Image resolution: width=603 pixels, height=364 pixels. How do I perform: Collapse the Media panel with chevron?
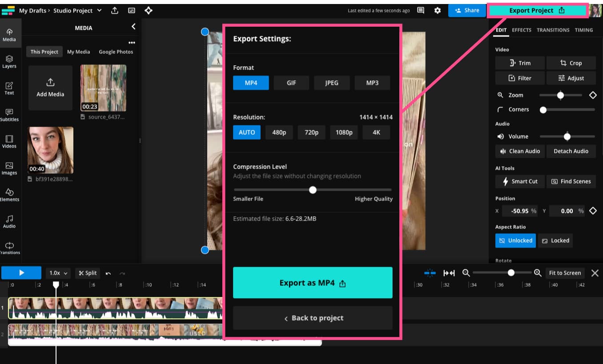coord(133,27)
